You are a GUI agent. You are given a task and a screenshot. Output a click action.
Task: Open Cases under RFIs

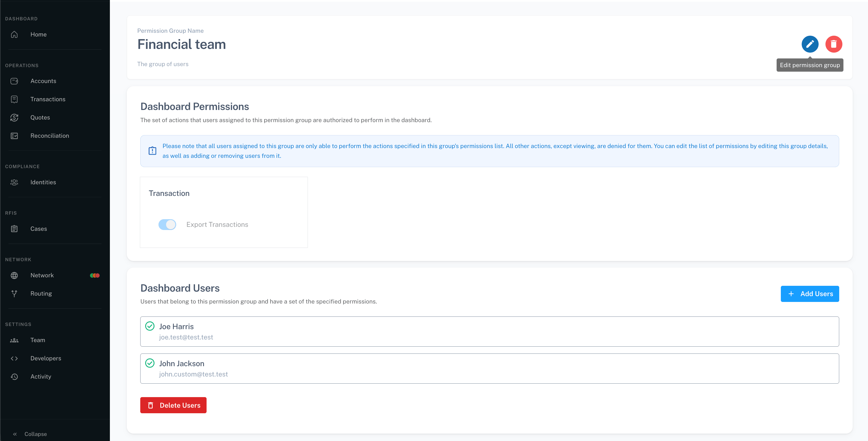pyautogui.click(x=38, y=229)
